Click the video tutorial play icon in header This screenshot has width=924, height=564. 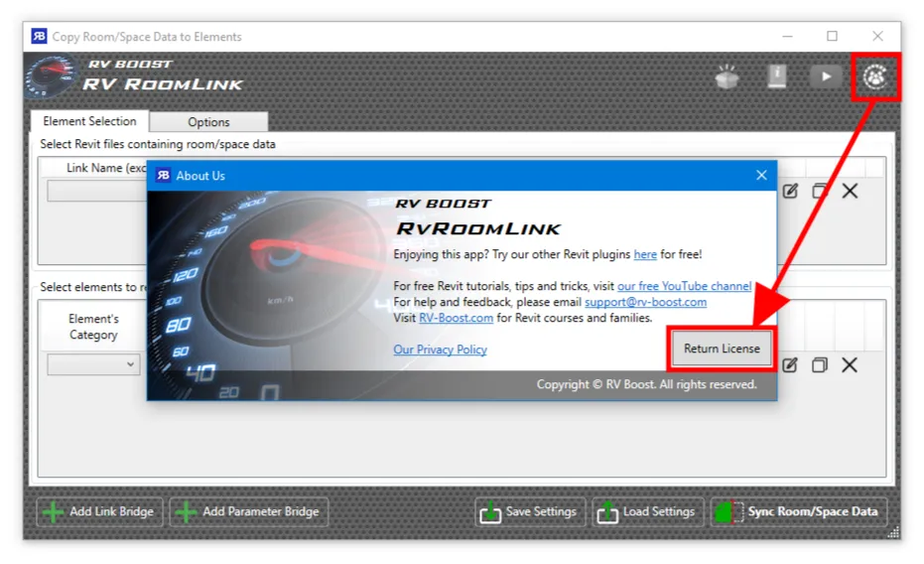(x=826, y=76)
